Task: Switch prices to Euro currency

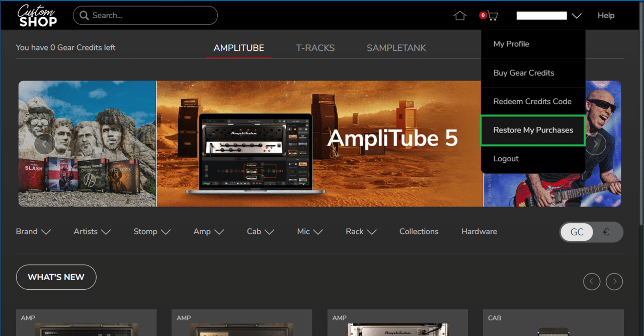Action: click(x=606, y=232)
